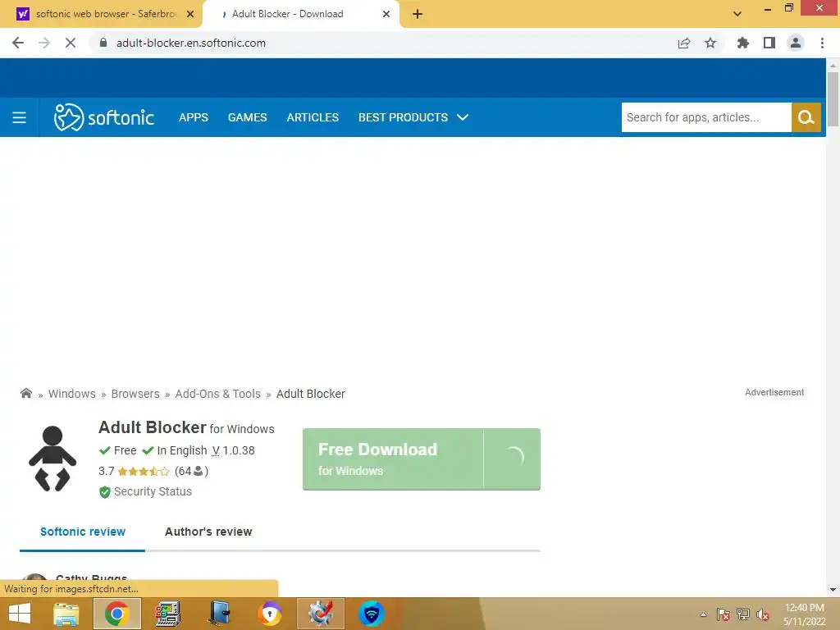The image size is (840, 630).
Task: Open Windows Start button
Action: click(20, 614)
